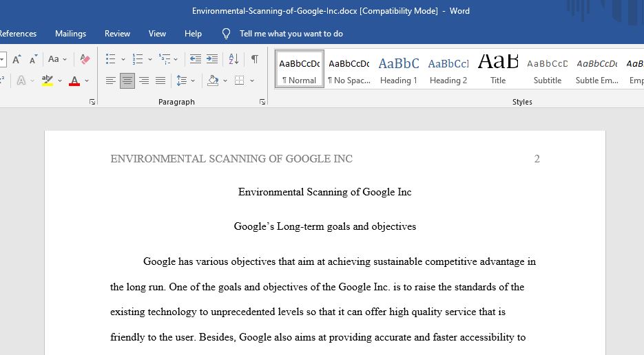Switch to the View tab

coord(157,34)
